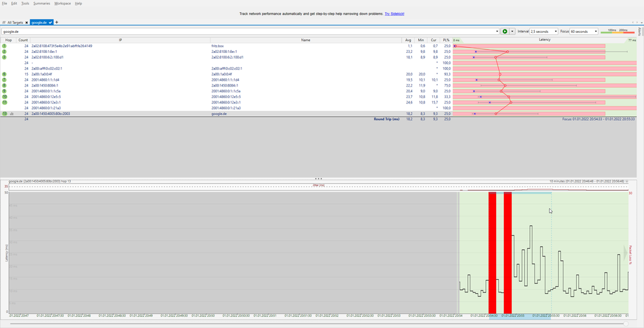
Task: Open the Focus 60 seconds dropdown
Action: click(584, 31)
